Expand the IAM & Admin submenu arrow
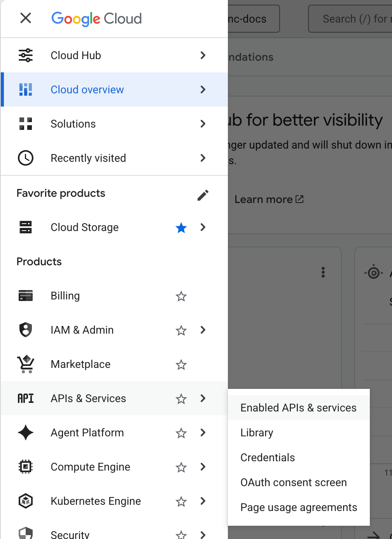 tap(203, 330)
